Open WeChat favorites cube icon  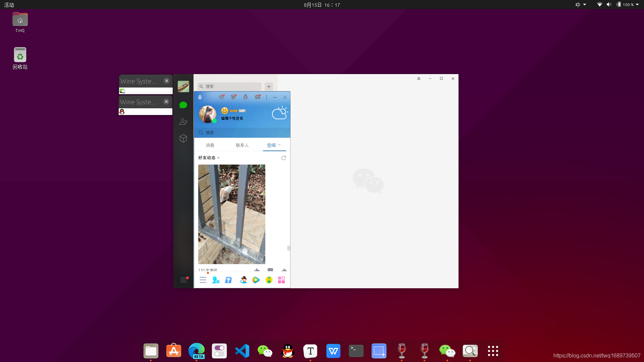pyautogui.click(x=183, y=138)
